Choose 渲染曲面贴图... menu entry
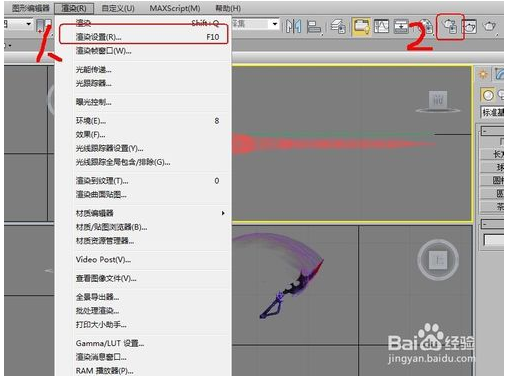 point(144,194)
